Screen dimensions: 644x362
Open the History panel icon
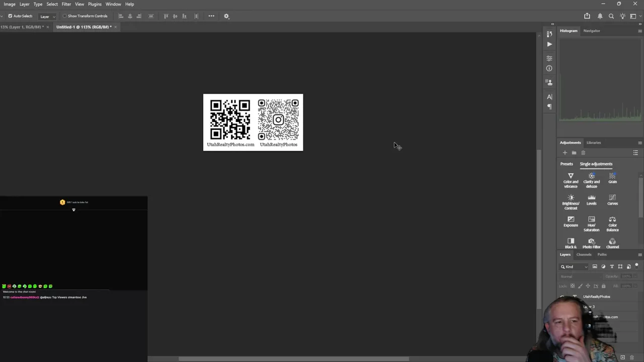click(549, 34)
